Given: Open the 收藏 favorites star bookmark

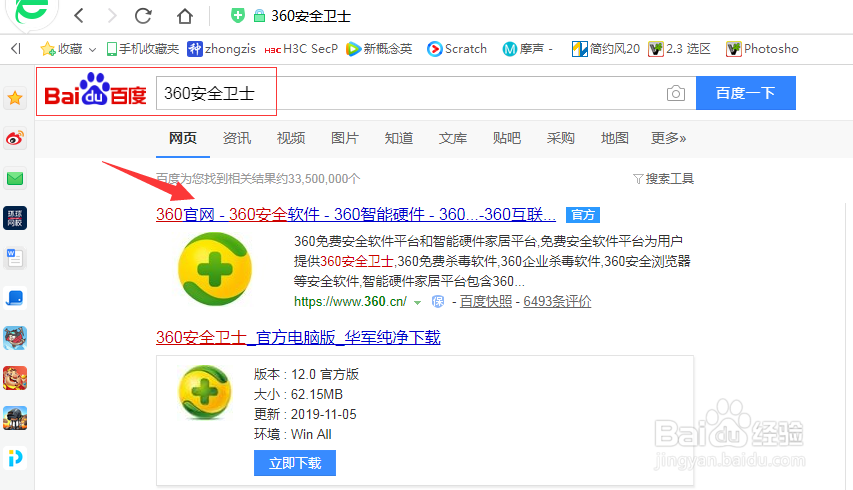Looking at the screenshot, I should [61, 49].
